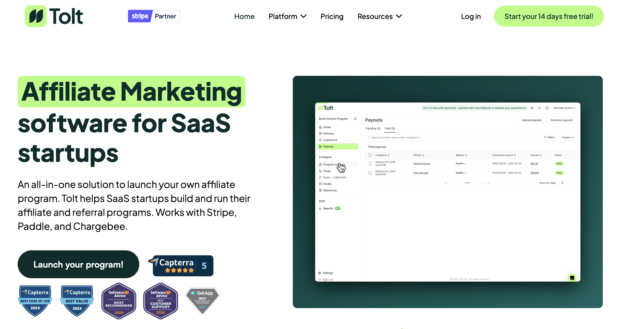Go to the Home nav item

click(x=244, y=17)
